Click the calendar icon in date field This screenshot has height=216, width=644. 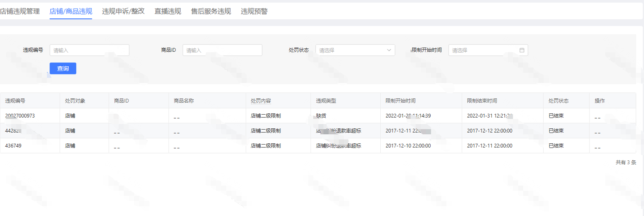(522, 50)
